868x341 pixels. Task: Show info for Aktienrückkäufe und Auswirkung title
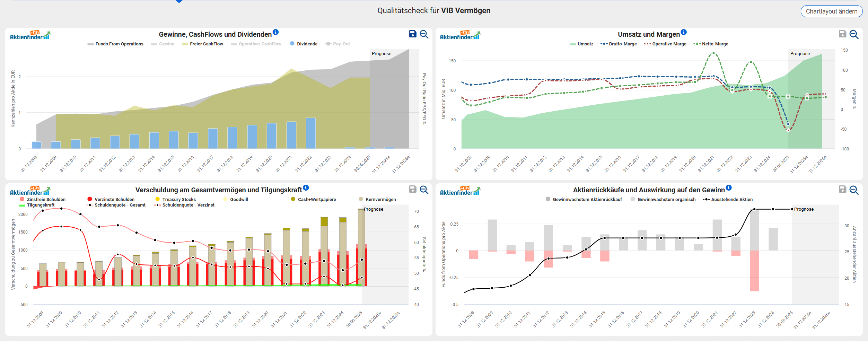pyautogui.click(x=729, y=188)
